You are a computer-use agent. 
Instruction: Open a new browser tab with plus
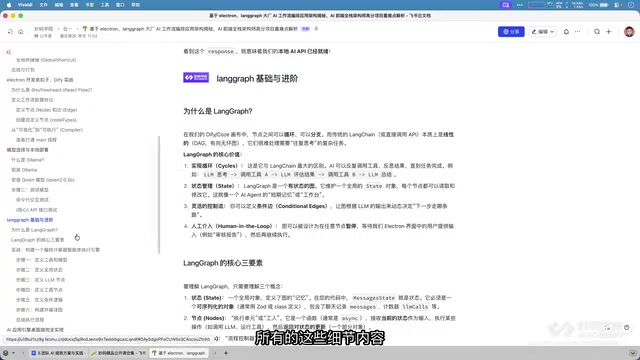point(226,353)
